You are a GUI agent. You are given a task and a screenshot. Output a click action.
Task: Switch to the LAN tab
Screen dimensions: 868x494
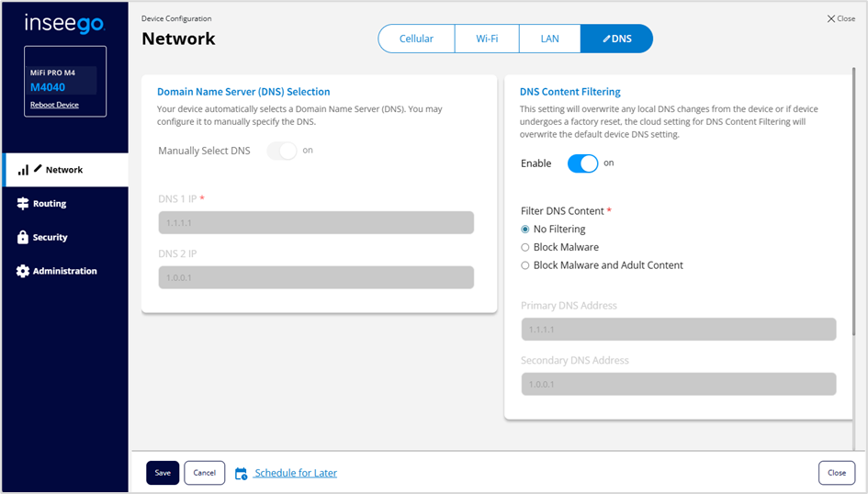coord(549,39)
